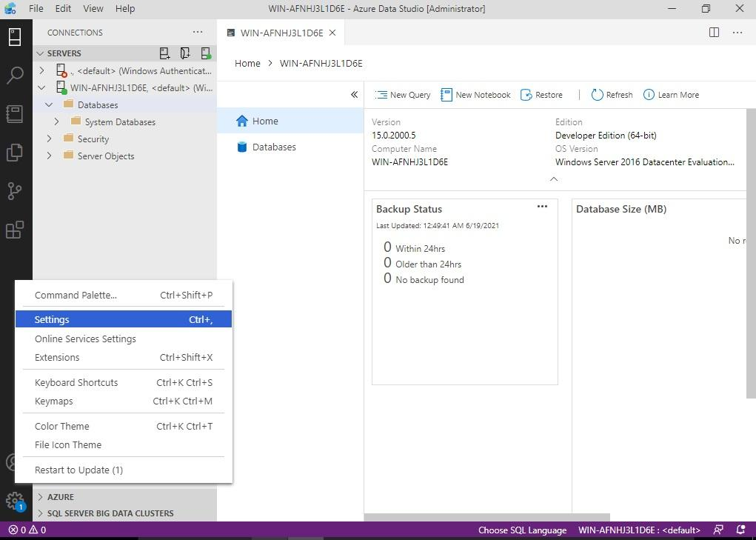Expand SQL SERVER BIG DATA CLUSTERS section
The image size is (756, 540).
pyautogui.click(x=40, y=513)
